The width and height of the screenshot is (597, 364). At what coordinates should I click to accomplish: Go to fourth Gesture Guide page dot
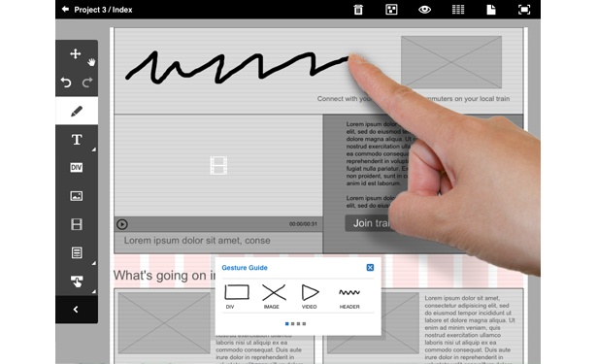point(304,323)
